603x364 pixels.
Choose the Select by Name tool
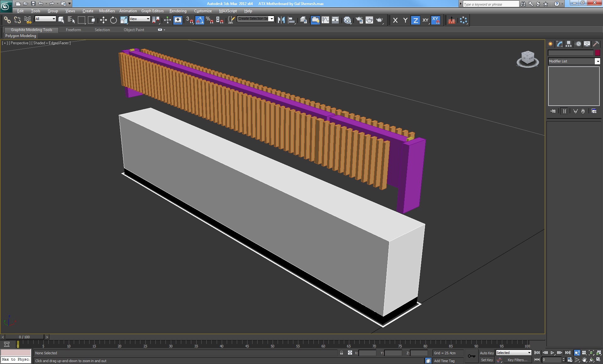71,20
